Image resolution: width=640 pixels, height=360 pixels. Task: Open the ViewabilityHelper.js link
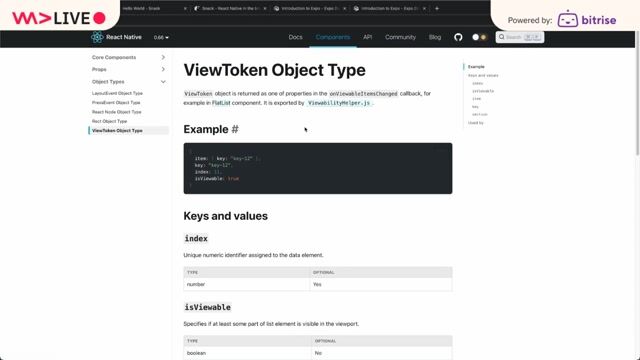click(339, 103)
